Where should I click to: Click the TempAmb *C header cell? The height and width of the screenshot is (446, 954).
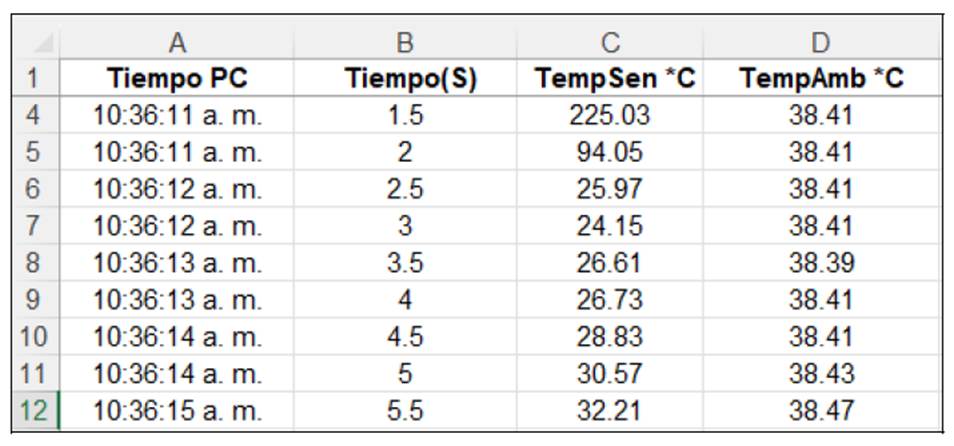coord(820,78)
